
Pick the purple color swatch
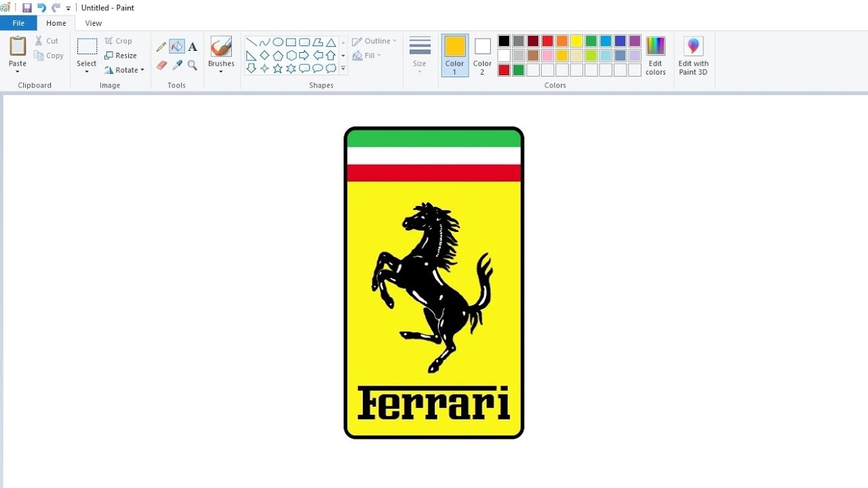(635, 41)
